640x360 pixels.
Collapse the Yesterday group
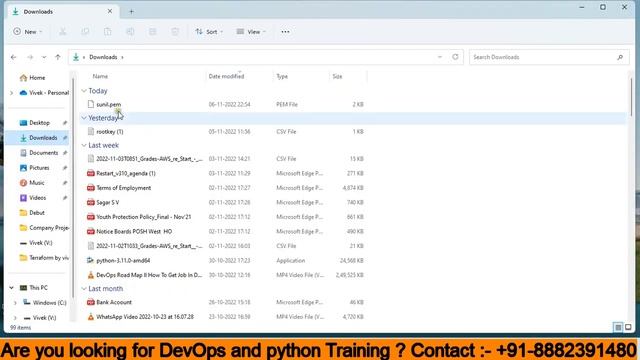[x=84, y=118]
